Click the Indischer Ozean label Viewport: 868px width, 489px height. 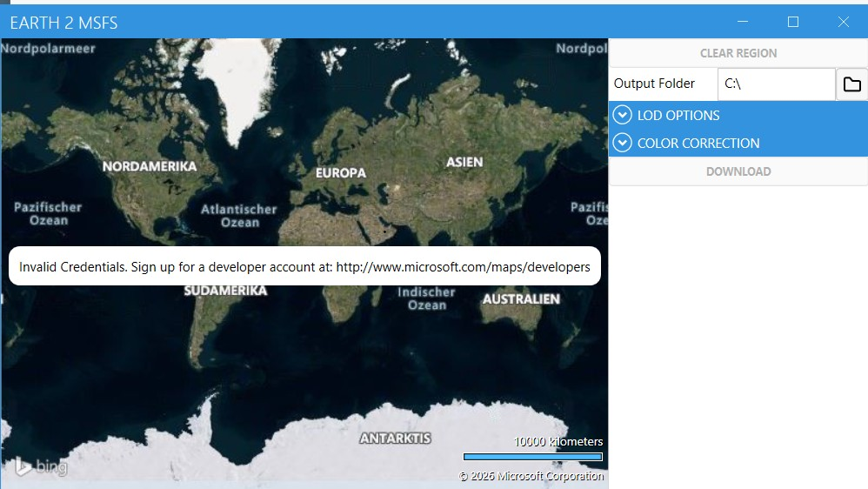(x=426, y=298)
